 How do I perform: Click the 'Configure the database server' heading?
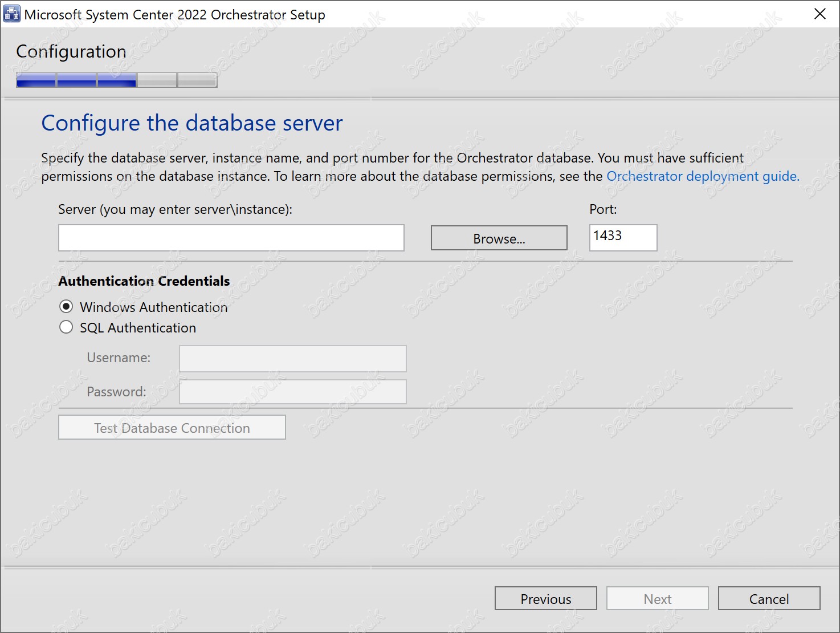click(192, 123)
